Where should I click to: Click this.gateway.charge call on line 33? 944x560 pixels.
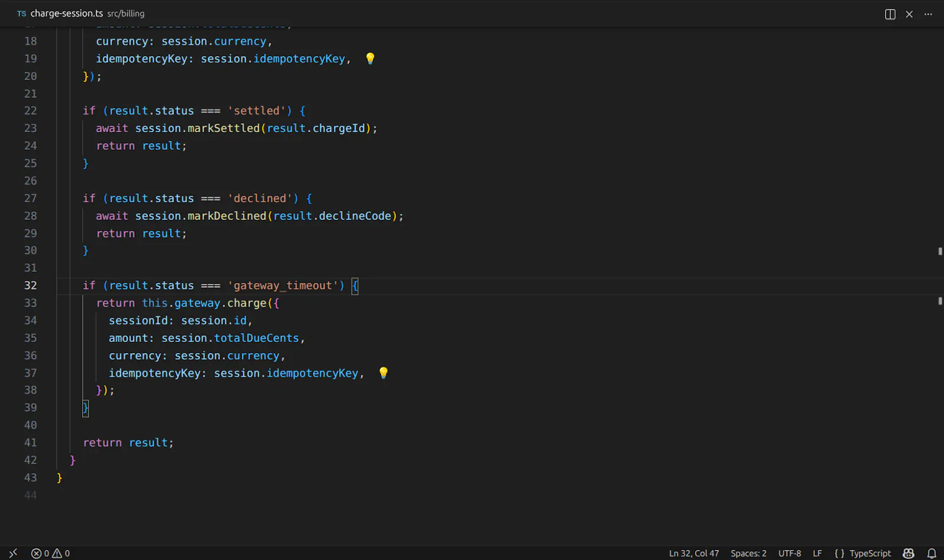tap(204, 303)
